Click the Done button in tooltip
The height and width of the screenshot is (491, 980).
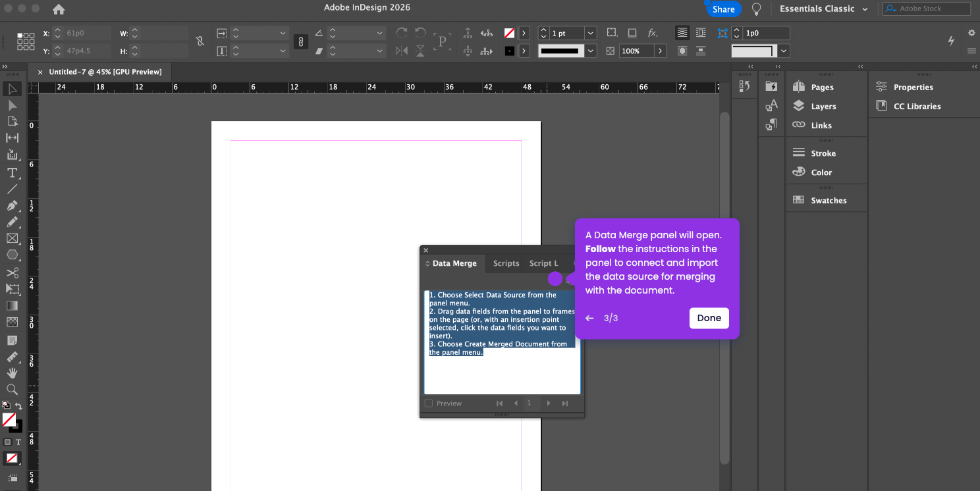(709, 318)
